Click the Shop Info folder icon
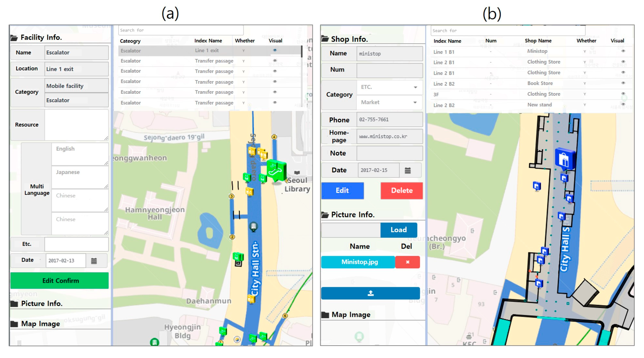 (325, 39)
